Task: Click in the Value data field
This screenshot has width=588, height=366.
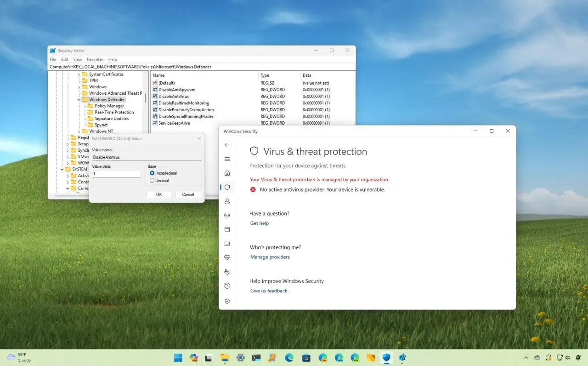Action: click(x=116, y=173)
